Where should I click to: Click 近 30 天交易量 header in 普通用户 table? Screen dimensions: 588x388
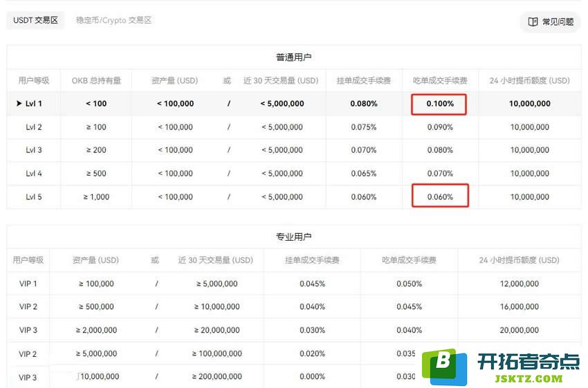(281, 81)
